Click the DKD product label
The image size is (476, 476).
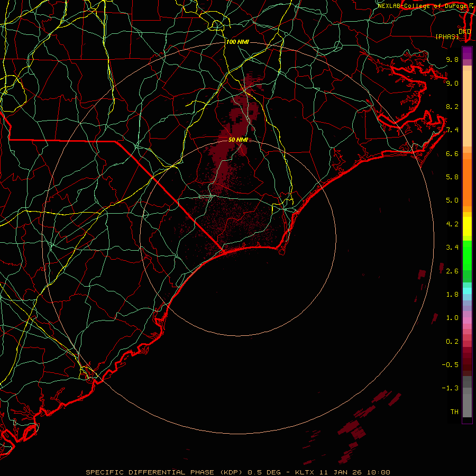click(x=465, y=32)
